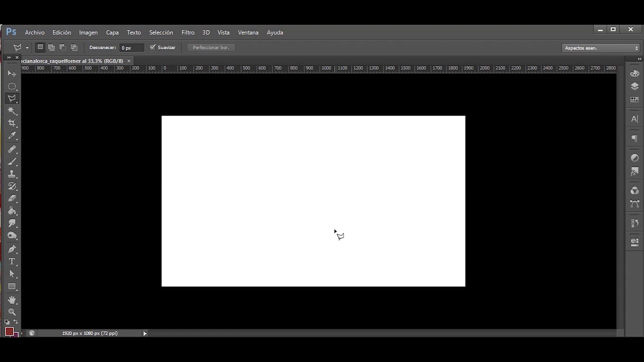Open the Styles fx panel icon
The width and height of the screenshot is (644, 362).
coord(634,171)
